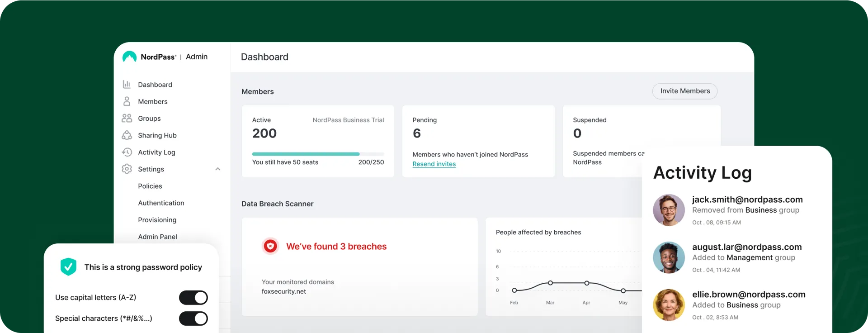
Task: Open Admin Panel settings
Action: [x=158, y=237]
